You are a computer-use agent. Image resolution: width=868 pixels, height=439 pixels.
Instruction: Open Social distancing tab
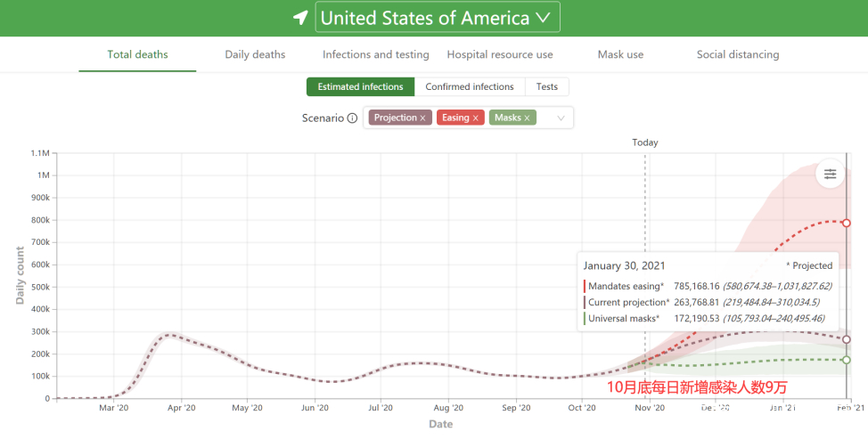(738, 54)
